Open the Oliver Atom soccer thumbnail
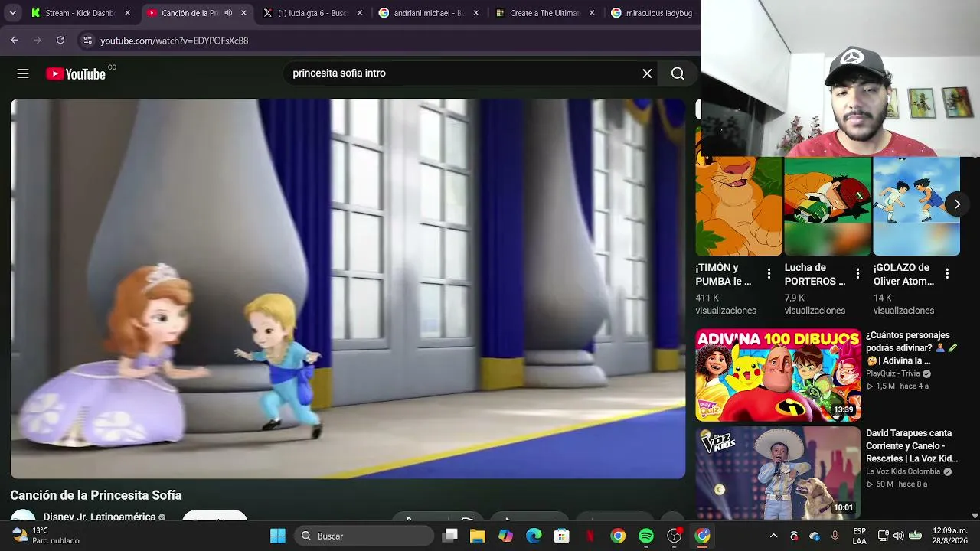Viewport: 980px width, 551px height. coord(916,206)
